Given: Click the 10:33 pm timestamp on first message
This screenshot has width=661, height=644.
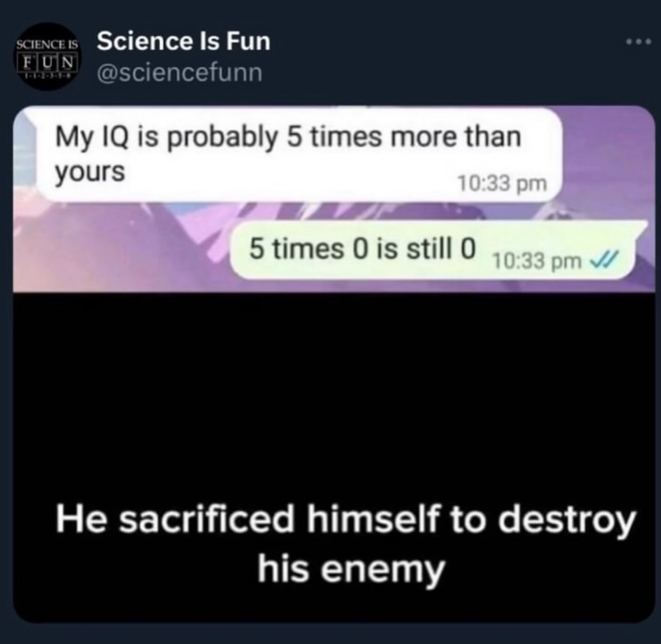Looking at the screenshot, I should (502, 184).
